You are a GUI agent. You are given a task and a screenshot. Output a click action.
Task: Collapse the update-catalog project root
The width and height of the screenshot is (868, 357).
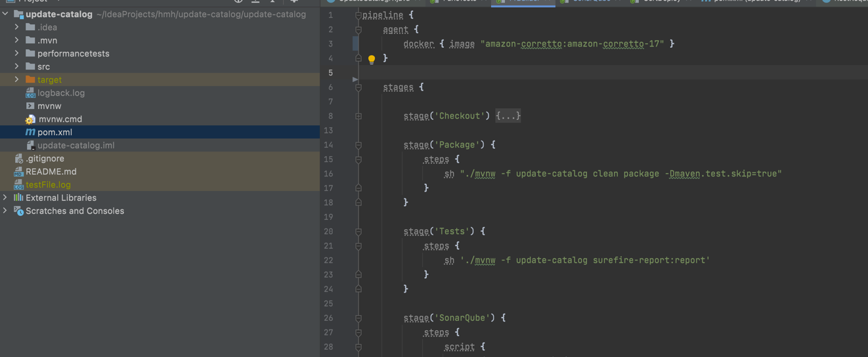pos(6,14)
